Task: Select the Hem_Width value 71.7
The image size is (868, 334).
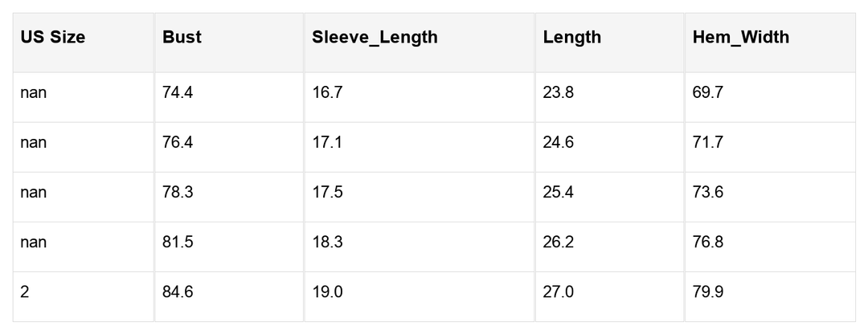Action: click(707, 143)
